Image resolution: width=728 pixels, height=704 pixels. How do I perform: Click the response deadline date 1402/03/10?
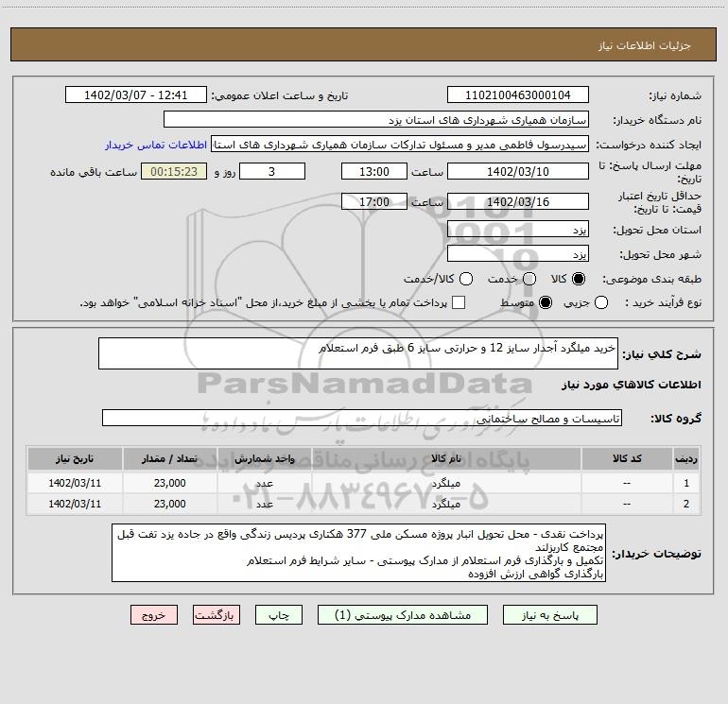click(518, 171)
